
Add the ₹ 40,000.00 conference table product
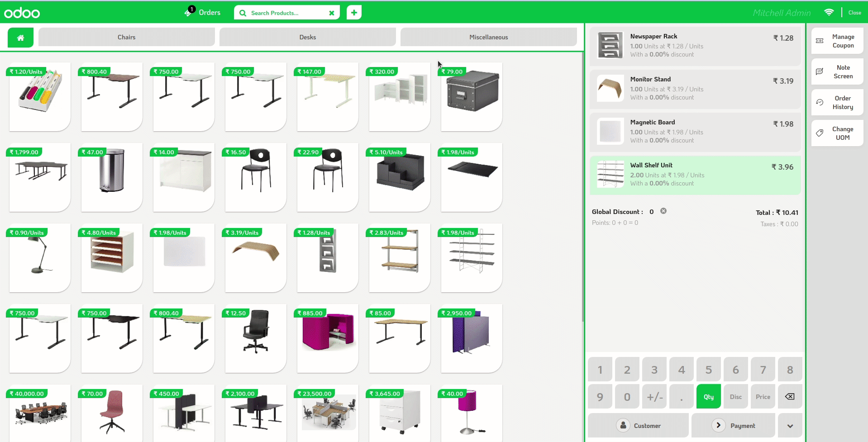pyautogui.click(x=40, y=413)
